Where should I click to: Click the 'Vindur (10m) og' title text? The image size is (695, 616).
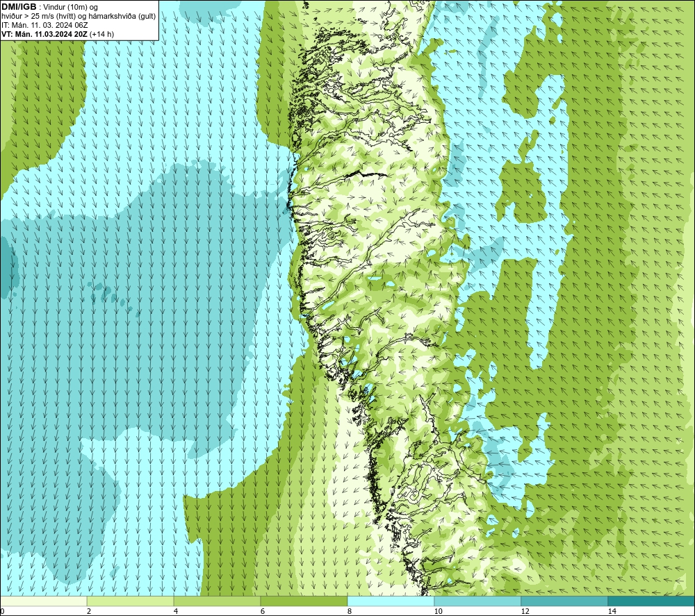click(70, 8)
